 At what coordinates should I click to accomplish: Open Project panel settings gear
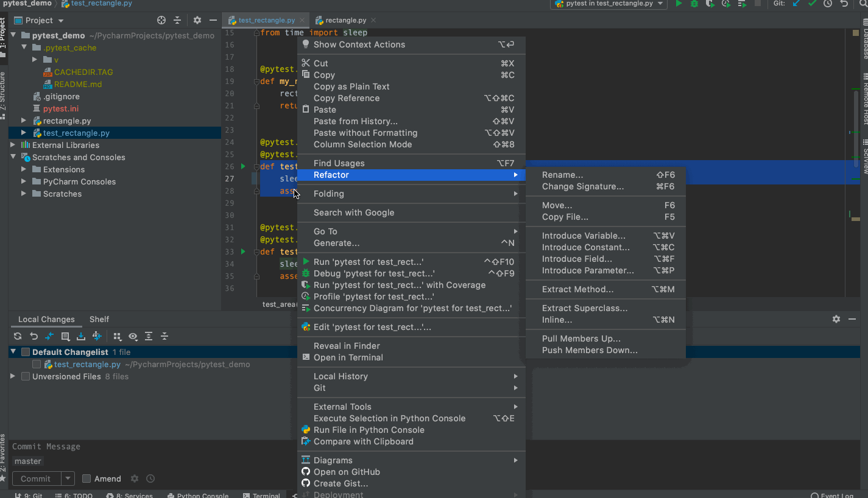(x=197, y=20)
